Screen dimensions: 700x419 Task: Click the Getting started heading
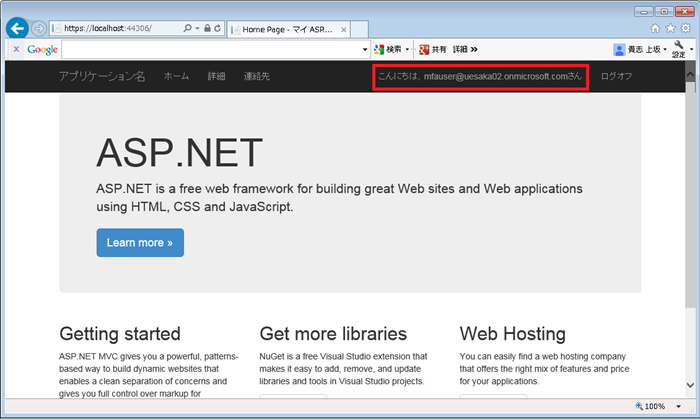pyautogui.click(x=120, y=334)
